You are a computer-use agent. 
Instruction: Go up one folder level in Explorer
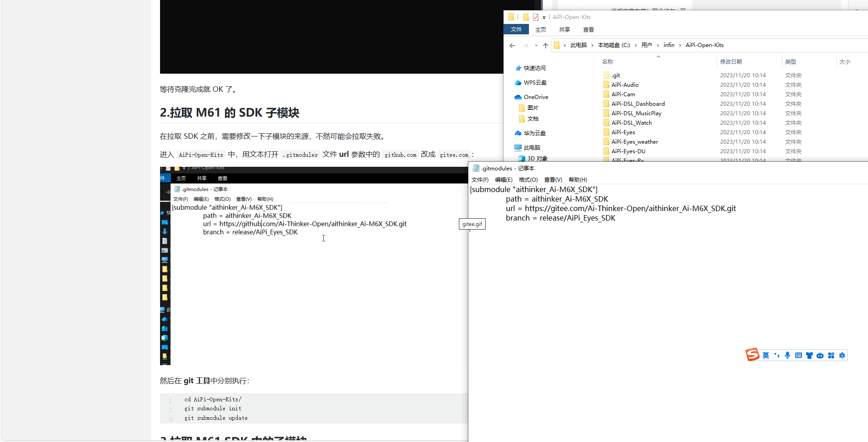coord(546,45)
